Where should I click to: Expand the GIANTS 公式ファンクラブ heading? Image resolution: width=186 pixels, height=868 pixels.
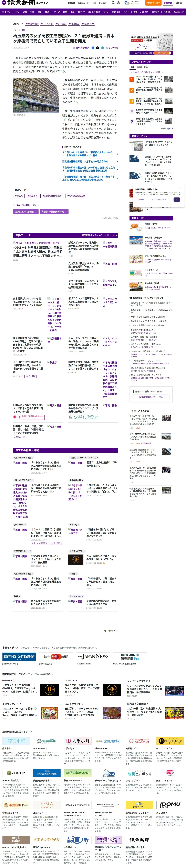(x=8, y=681)
